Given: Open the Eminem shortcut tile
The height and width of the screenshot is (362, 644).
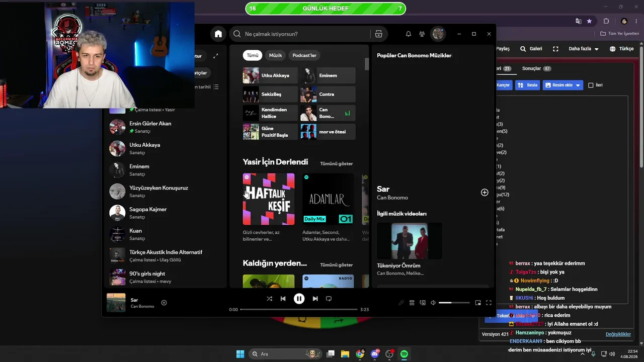Looking at the screenshot, I should [328, 75].
